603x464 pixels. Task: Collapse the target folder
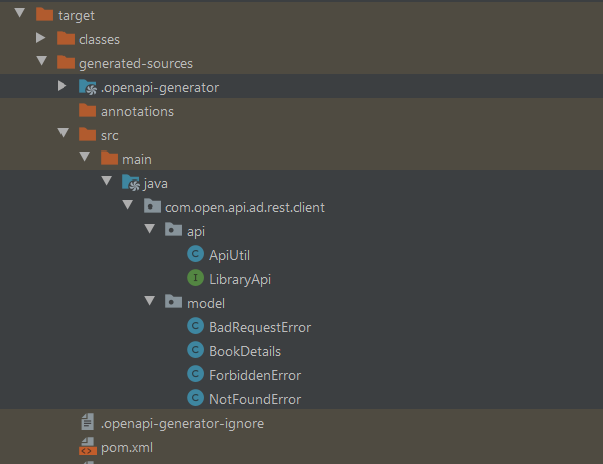(x=20, y=13)
